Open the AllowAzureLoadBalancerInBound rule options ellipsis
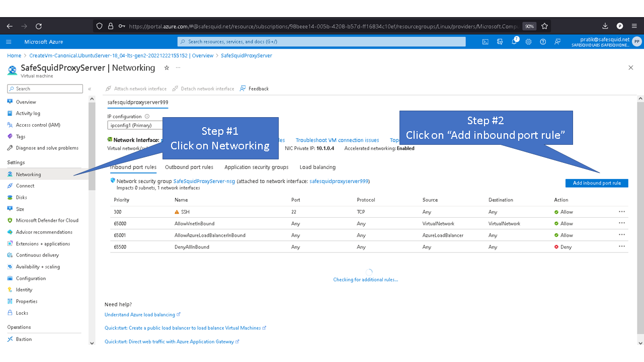The image size is (644, 362). coord(622,235)
